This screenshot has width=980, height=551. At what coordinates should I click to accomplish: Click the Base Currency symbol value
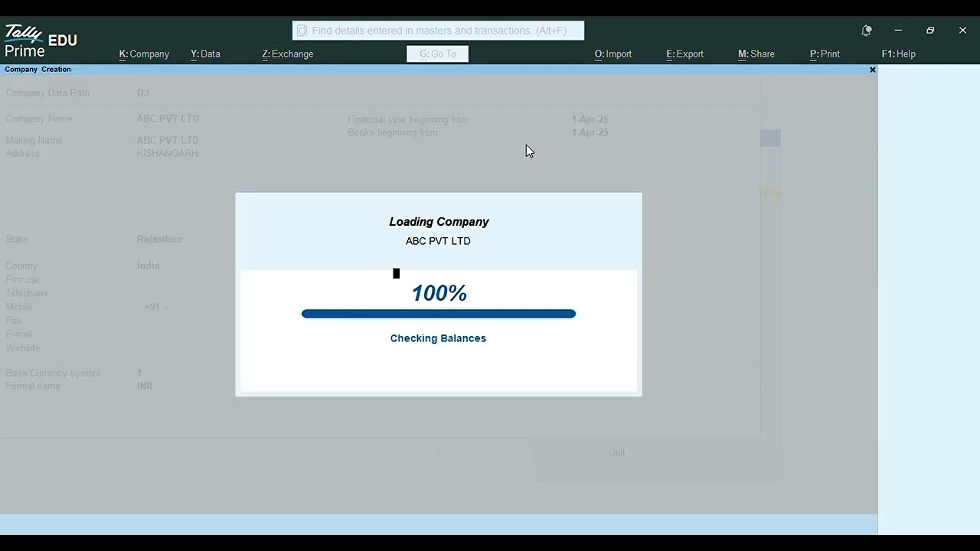[139, 373]
